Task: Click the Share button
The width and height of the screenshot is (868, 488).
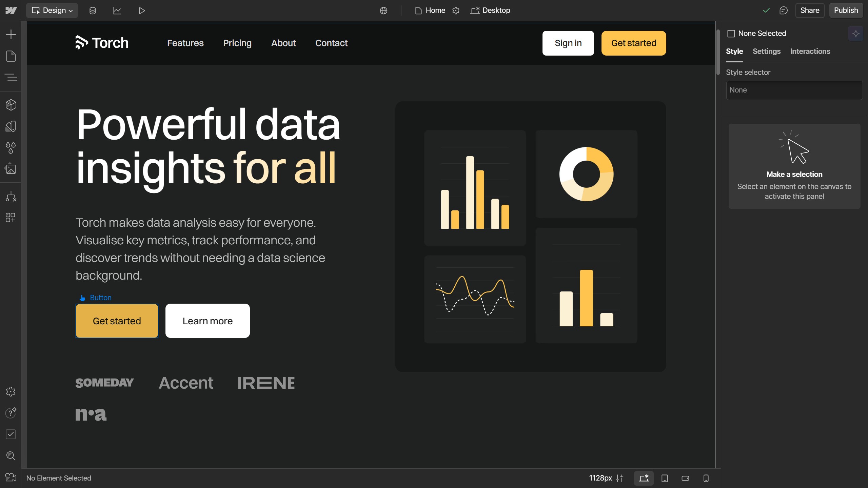Action: (x=810, y=11)
